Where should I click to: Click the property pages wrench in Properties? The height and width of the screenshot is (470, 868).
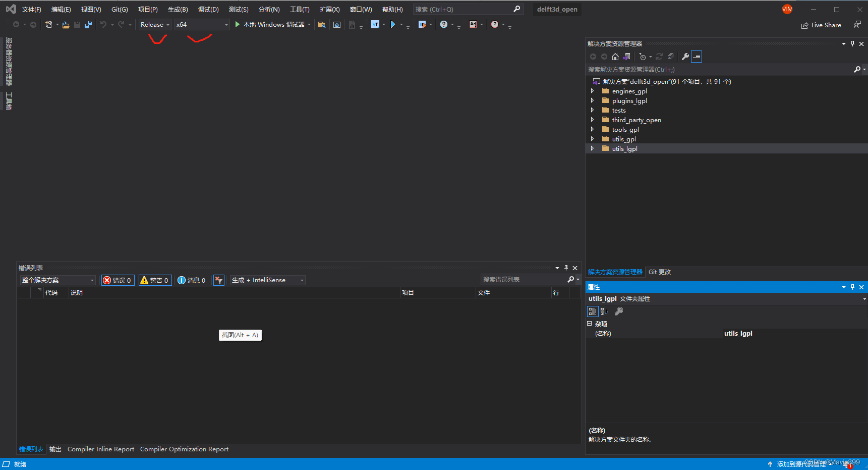pyautogui.click(x=619, y=312)
